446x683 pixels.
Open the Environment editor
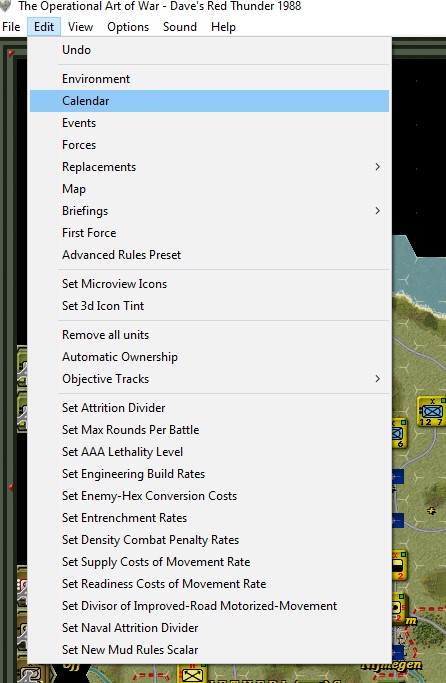(x=209, y=79)
